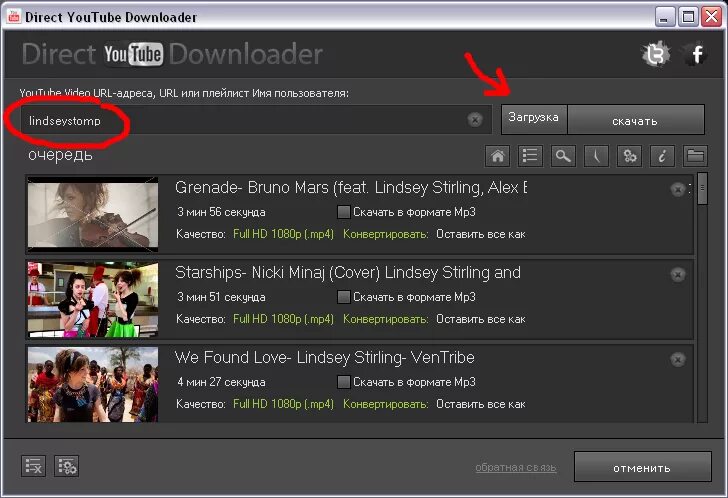
Task: Remove the Grenade- Bruno Mars video from queue
Action: (x=678, y=189)
